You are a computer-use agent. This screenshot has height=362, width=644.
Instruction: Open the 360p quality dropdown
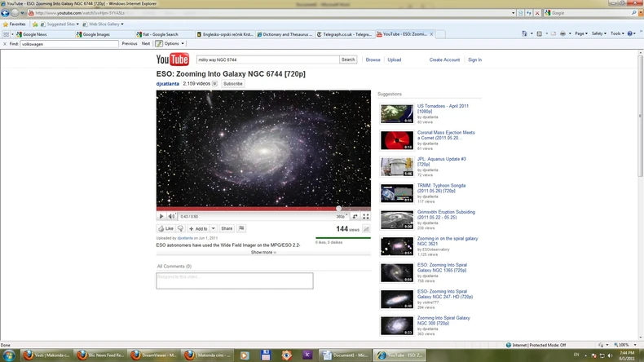pyautogui.click(x=342, y=216)
